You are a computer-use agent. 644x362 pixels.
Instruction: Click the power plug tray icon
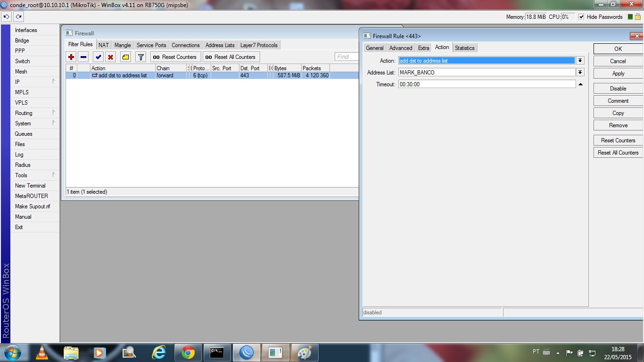click(x=581, y=353)
